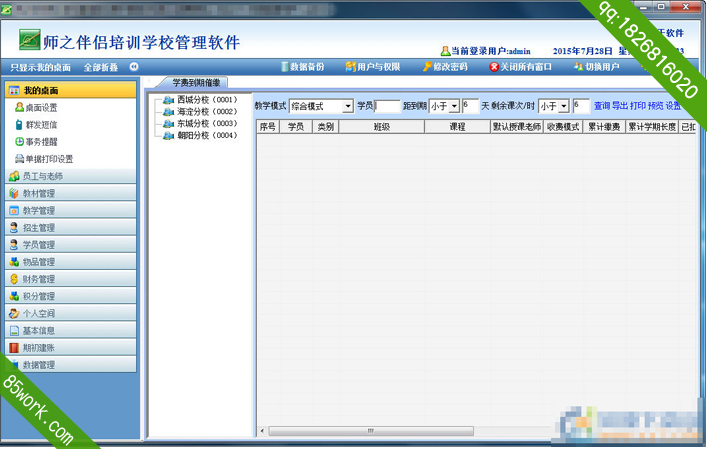
Task: Expand the 期初建账 section
Action: coord(71,348)
